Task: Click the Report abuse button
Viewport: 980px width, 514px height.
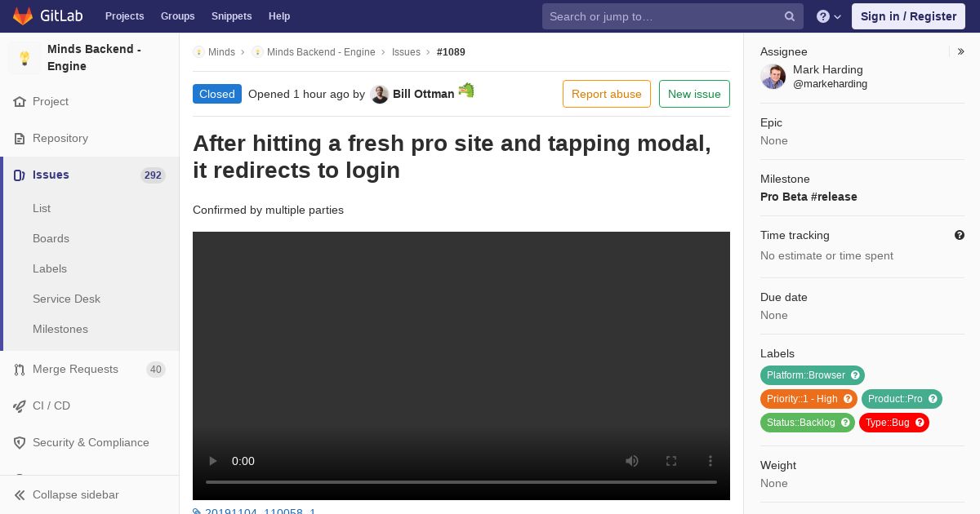Action: pyautogui.click(x=607, y=94)
